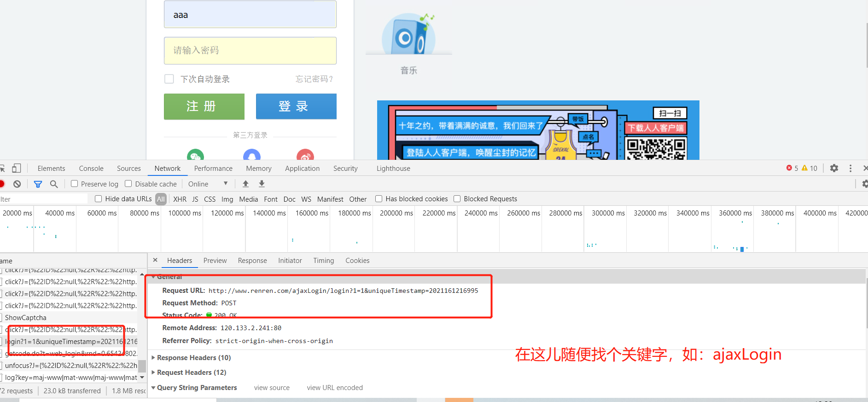
Task: Check the 下次自动登录 checkbox
Action: (x=169, y=79)
